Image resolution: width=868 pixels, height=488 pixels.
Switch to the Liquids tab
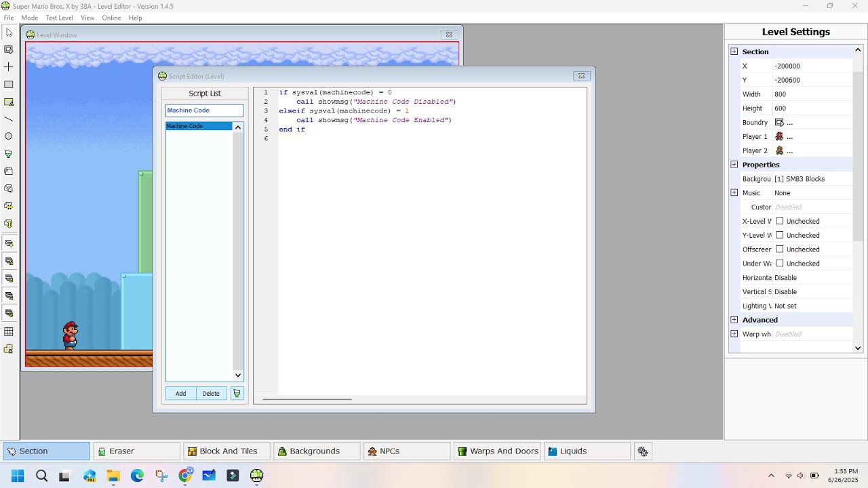point(587,451)
